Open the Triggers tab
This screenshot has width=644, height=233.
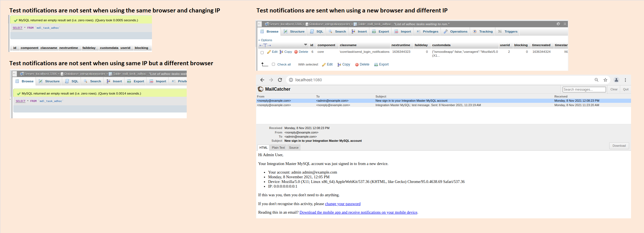coord(507,32)
